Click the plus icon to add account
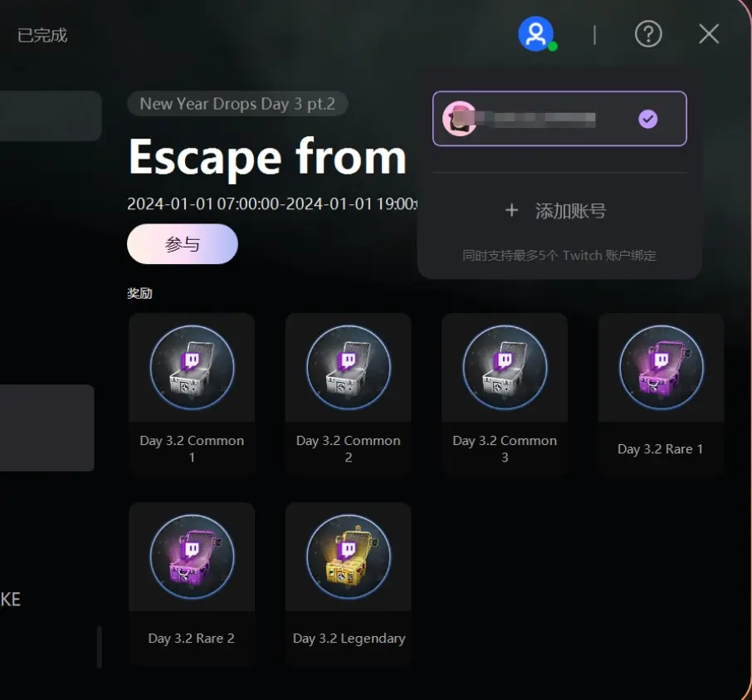This screenshot has height=700, width=752. coord(512,210)
